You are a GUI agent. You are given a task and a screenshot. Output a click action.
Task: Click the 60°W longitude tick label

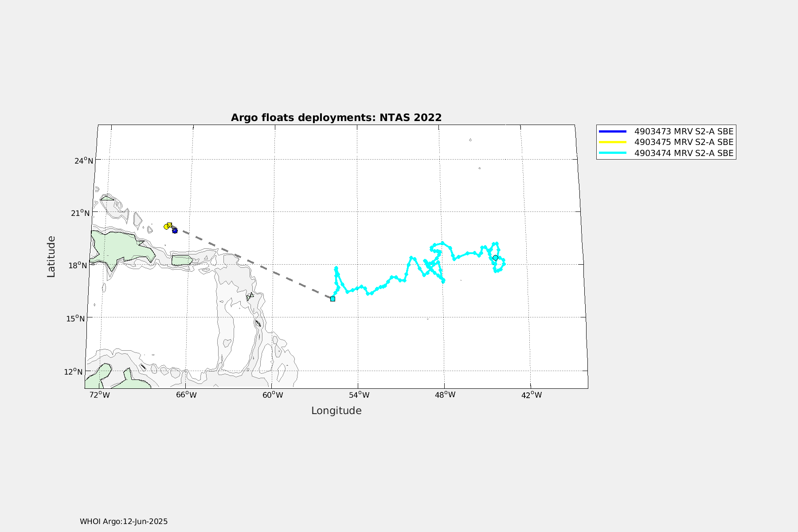tap(273, 395)
